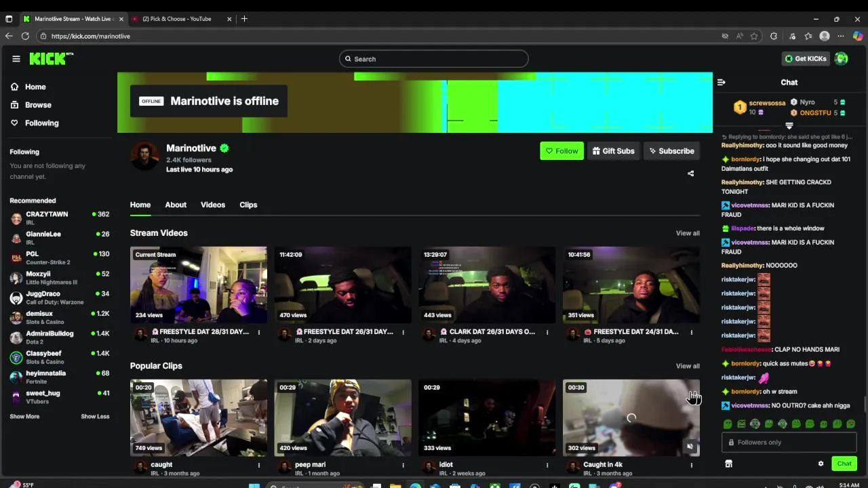Open the chat settings gear
The width and height of the screenshot is (868, 488).
(x=821, y=464)
